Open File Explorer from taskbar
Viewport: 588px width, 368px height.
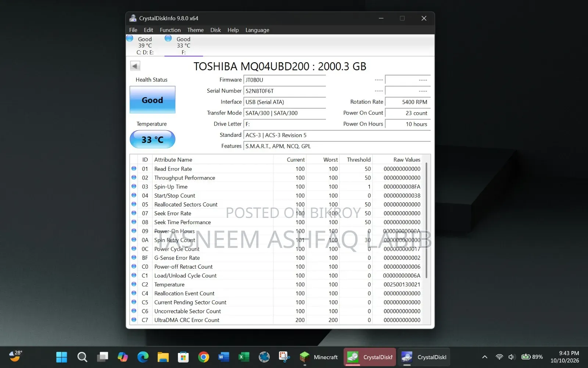tap(163, 357)
